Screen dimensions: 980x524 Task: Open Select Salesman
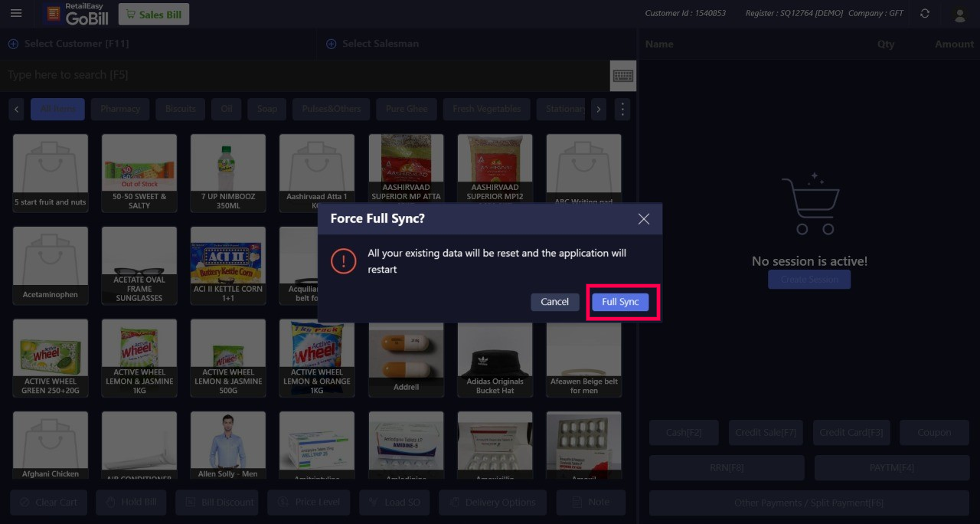pyautogui.click(x=373, y=44)
